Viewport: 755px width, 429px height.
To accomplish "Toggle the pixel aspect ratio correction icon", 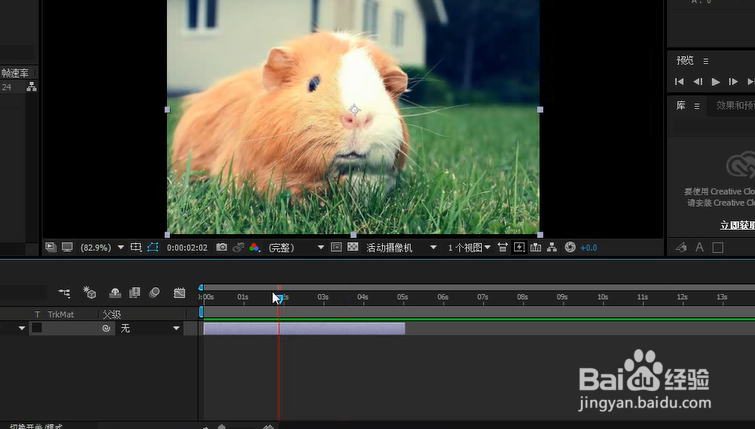I will coord(503,247).
